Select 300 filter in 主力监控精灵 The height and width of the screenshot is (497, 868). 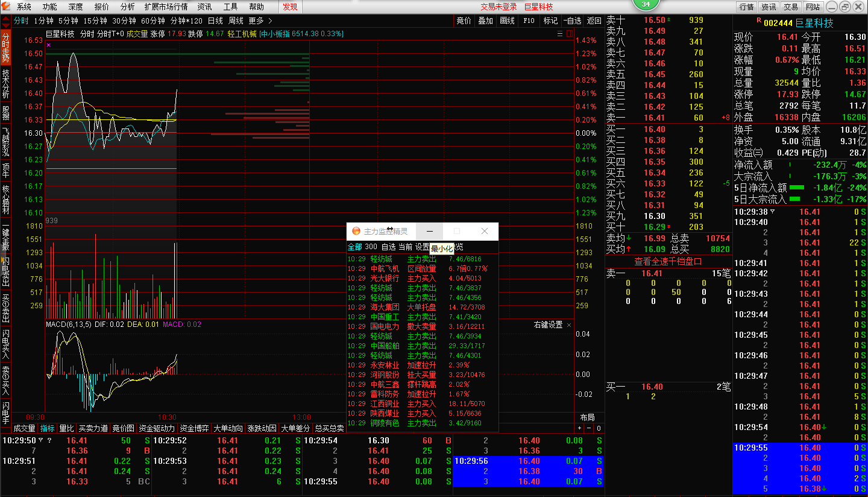tap(371, 247)
